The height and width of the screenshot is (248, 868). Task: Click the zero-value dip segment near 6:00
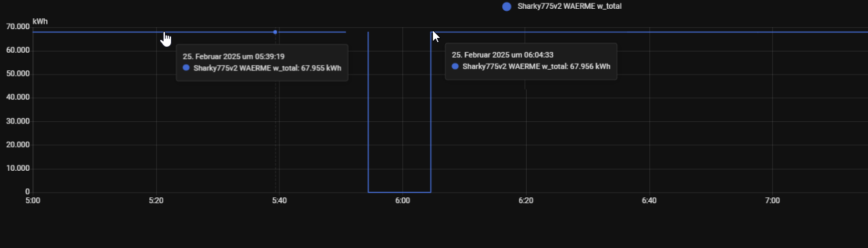pyautogui.click(x=400, y=192)
